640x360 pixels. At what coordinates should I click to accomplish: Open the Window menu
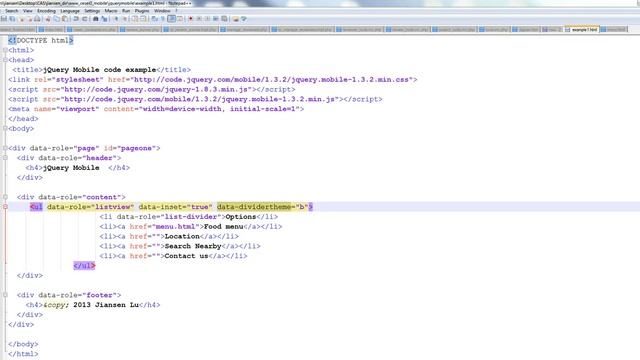click(162, 11)
